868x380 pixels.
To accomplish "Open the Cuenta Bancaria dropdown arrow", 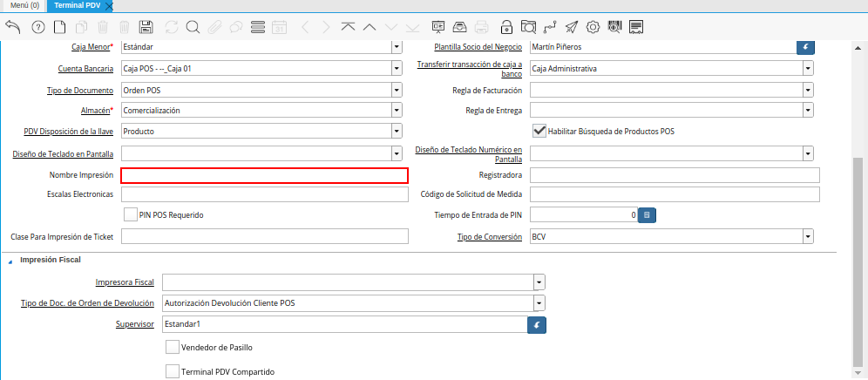I will [397, 69].
